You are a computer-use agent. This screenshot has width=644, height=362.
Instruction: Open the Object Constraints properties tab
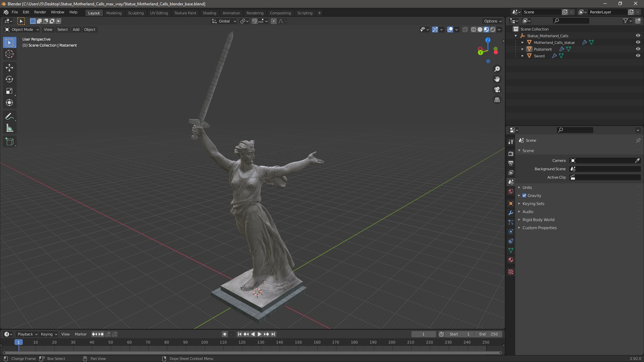click(511, 241)
